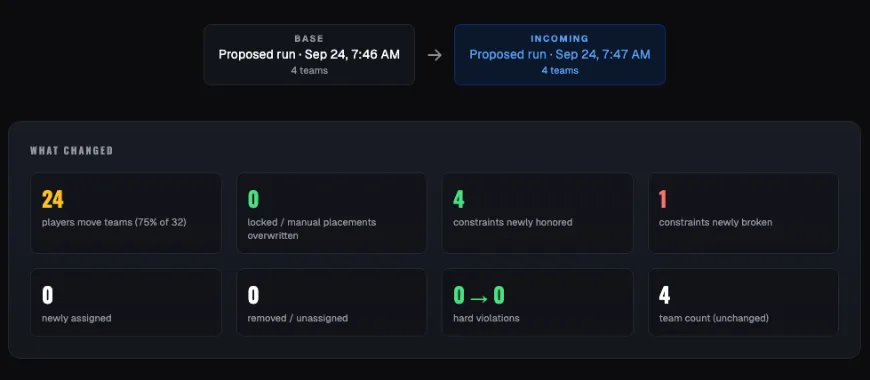Click the yellow 24 number
Screen dimensions: 870x380
53,200
